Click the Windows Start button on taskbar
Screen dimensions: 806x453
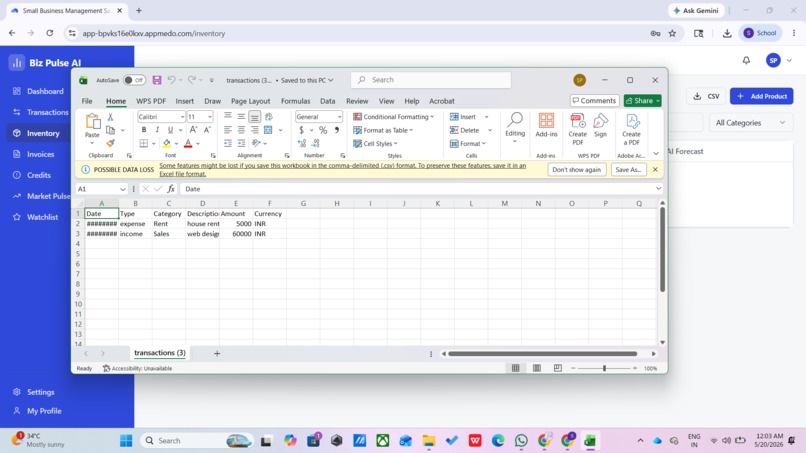coord(126,441)
